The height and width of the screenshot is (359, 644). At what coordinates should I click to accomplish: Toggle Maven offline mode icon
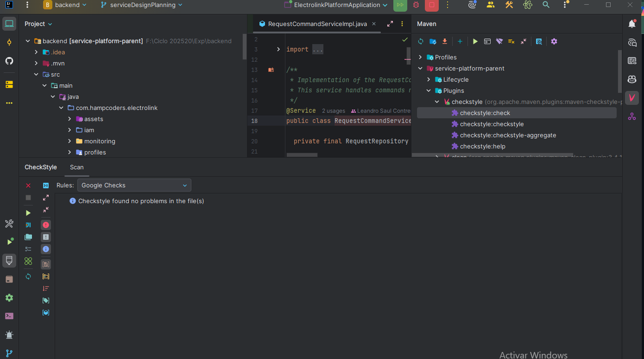[x=499, y=41]
